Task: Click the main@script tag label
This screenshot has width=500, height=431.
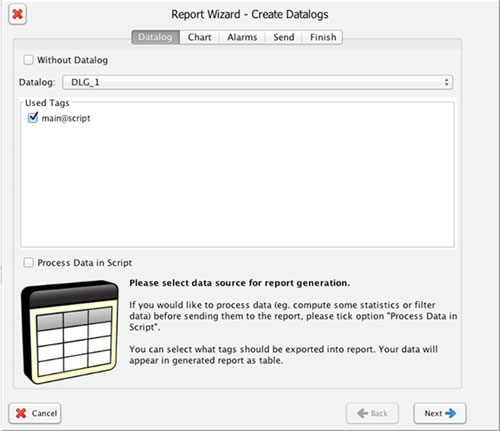Action: pos(66,118)
